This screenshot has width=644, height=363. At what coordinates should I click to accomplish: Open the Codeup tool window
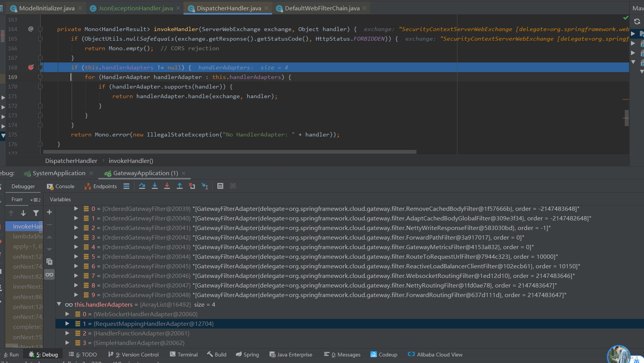coord(384,355)
